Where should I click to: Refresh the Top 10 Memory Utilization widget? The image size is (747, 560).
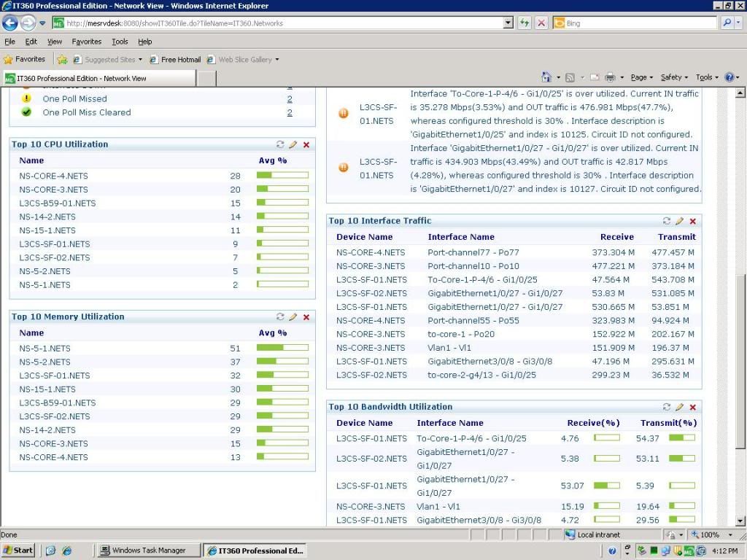point(280,316)
